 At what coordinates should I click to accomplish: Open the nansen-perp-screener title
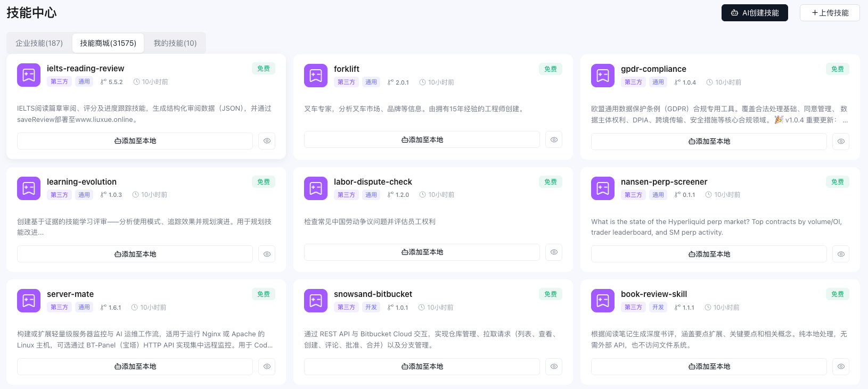tap(664, 182)
